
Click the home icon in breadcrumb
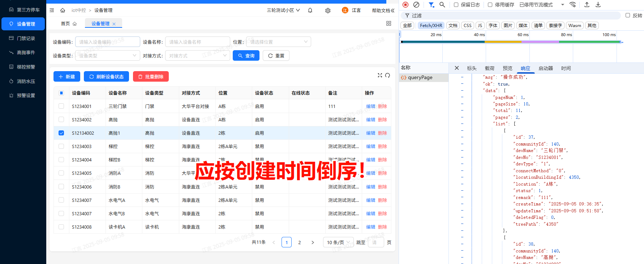tap(63, 10)
